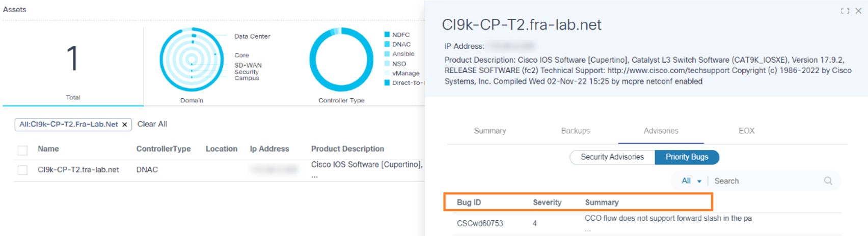Open bug CSCwd60753 entry
Viewport: 868px width, 236px height.
[x=480, y=223]
